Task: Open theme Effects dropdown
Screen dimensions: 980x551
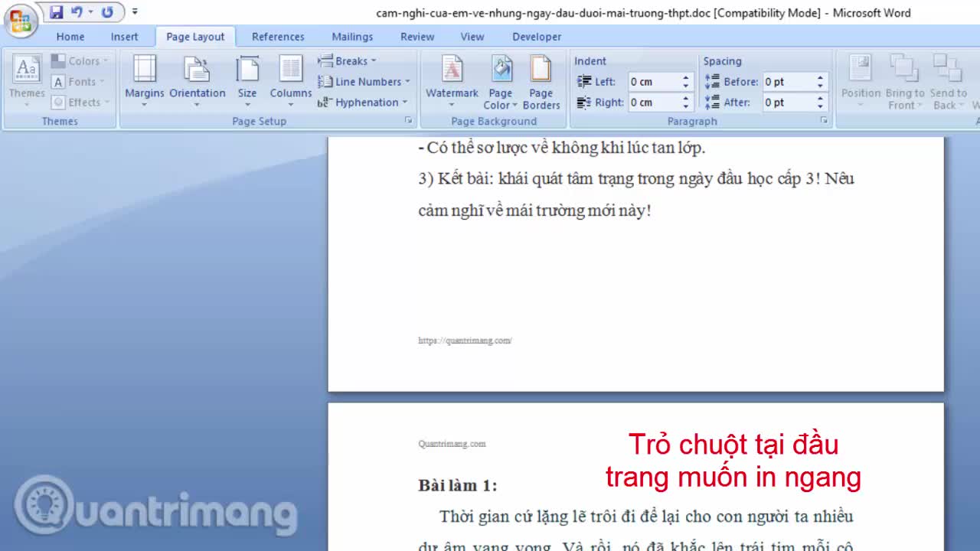Action: pyautogui.click(x=80, y=103)
